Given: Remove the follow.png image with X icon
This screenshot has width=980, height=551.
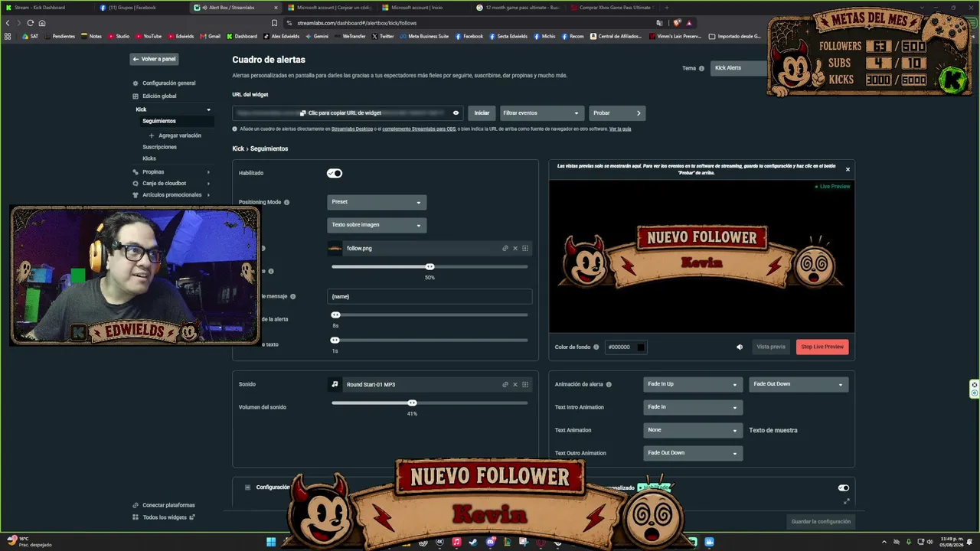Looking at the screenshot, I should [515, 248].
